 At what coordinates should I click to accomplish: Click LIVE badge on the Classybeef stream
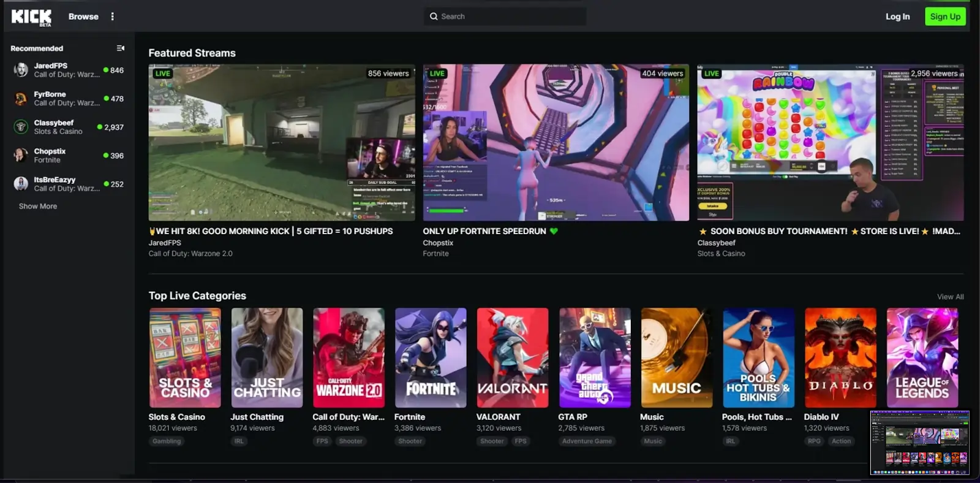tap(712, 74)
